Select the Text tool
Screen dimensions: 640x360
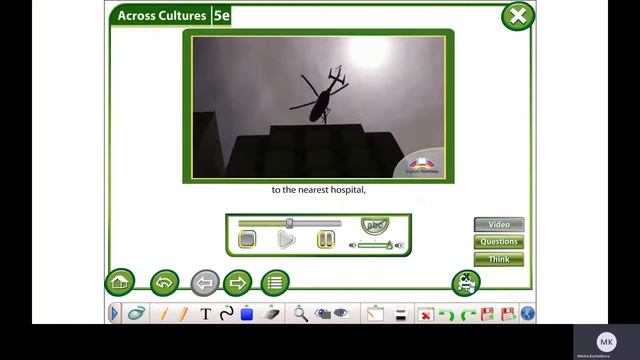point(206,314)
